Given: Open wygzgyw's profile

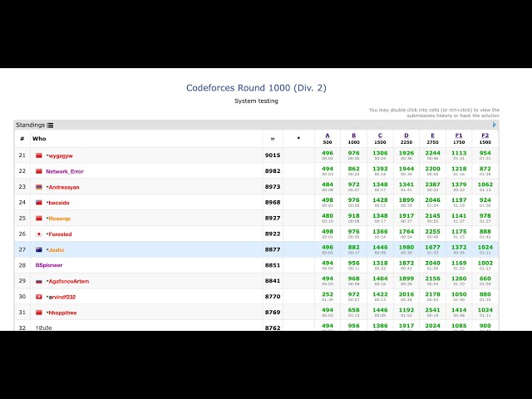Looking at the screenshot, I should tap(61, 155).
